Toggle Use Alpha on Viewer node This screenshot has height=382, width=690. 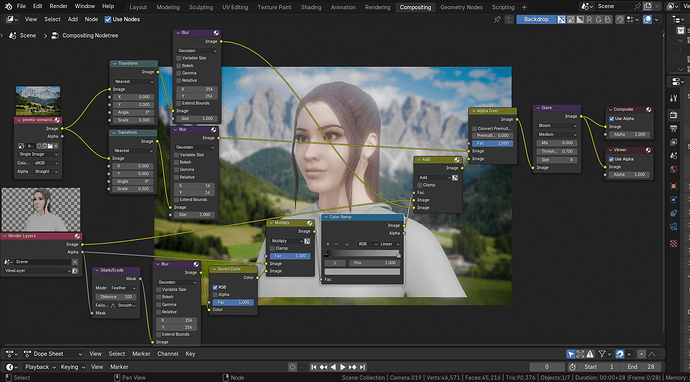coord(611,159)
